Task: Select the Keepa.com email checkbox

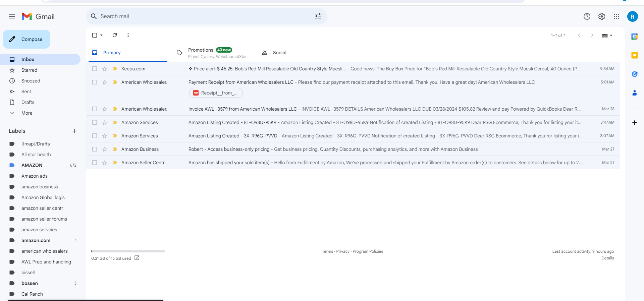Action: [x=95, y=69]
